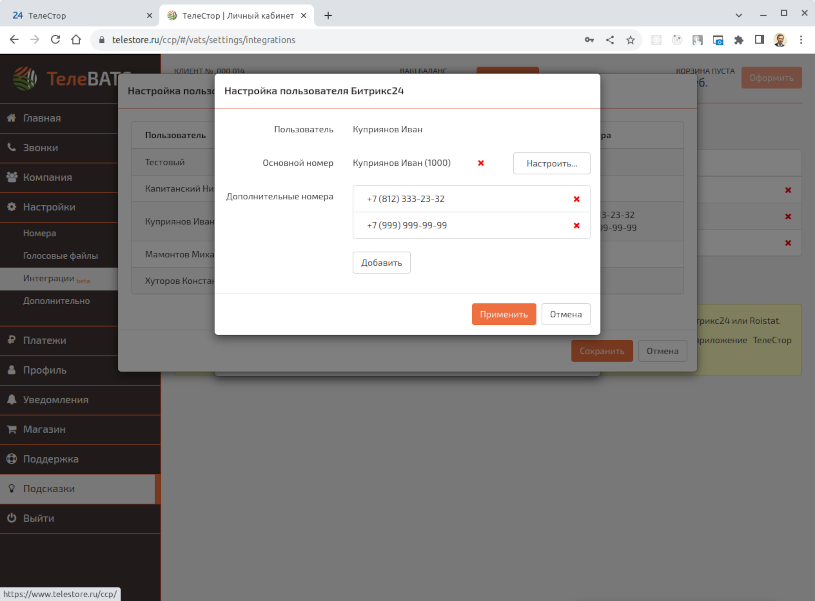Delete additional number +7 (999) 999-99-99
This screenshot has height=601, width=815.
click(x=576, y=226)
